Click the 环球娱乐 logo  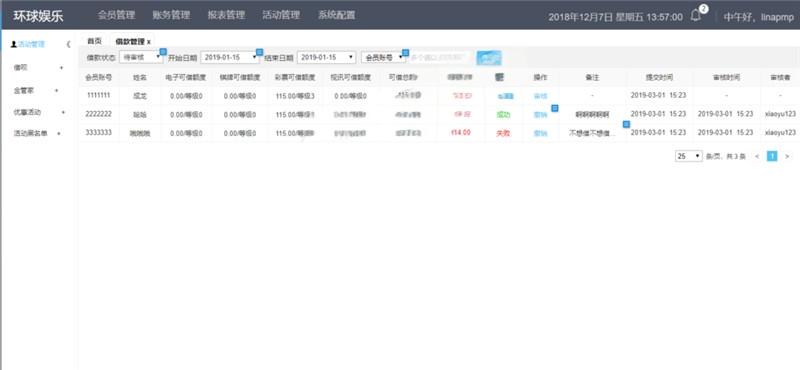(38, 15)
